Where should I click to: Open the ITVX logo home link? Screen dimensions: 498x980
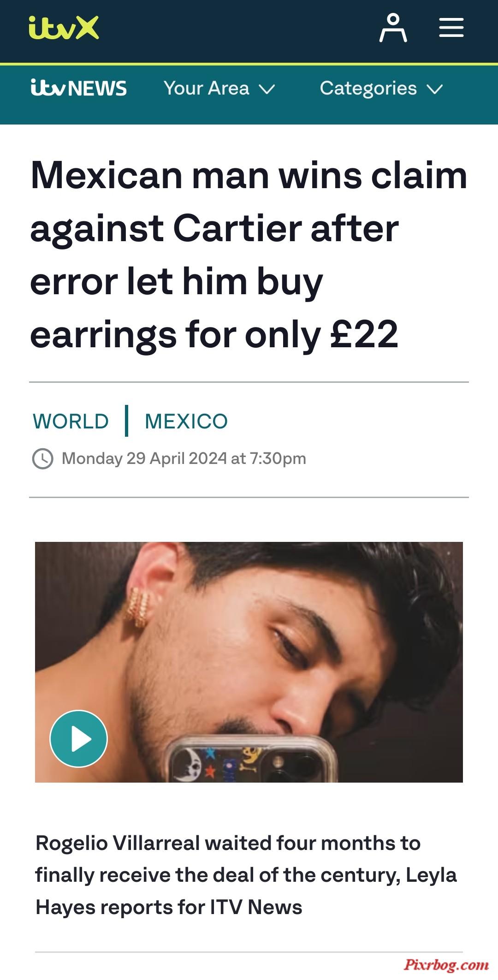click(x=64, y=28)
